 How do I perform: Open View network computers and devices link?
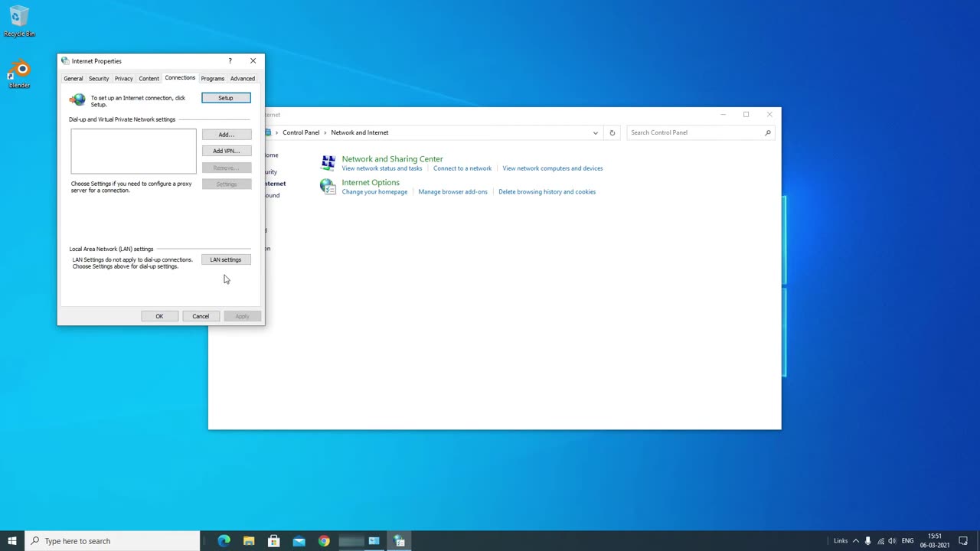click(553, 168)
